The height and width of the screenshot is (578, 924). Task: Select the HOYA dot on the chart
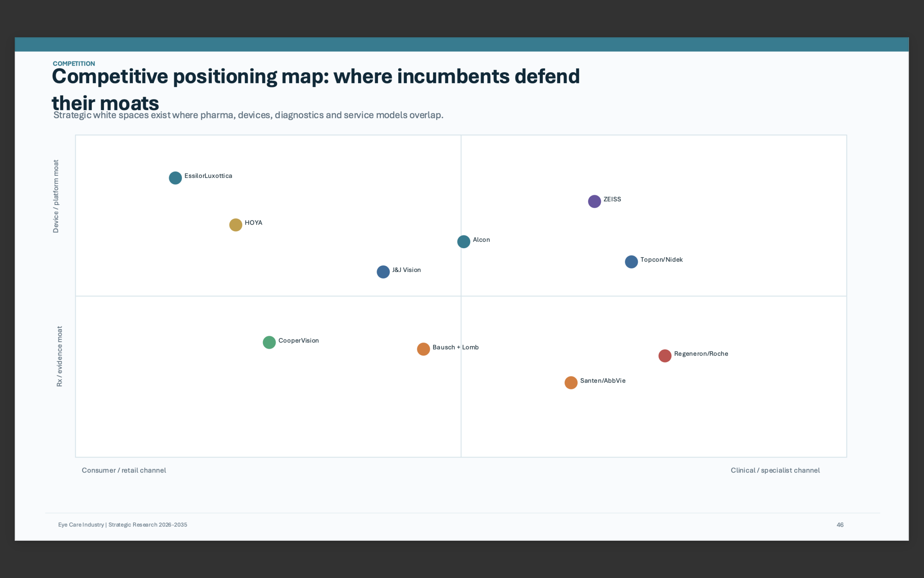click(236, 225)
